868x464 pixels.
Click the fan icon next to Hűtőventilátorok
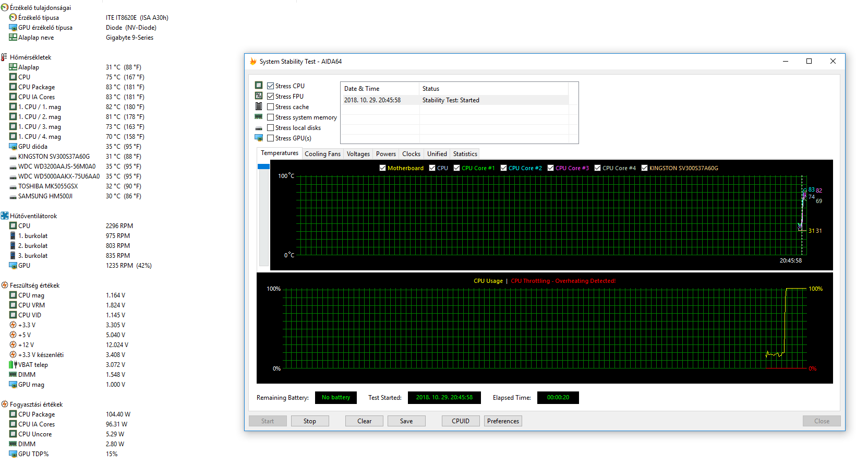pyautogui.click(x=5, y=216)
